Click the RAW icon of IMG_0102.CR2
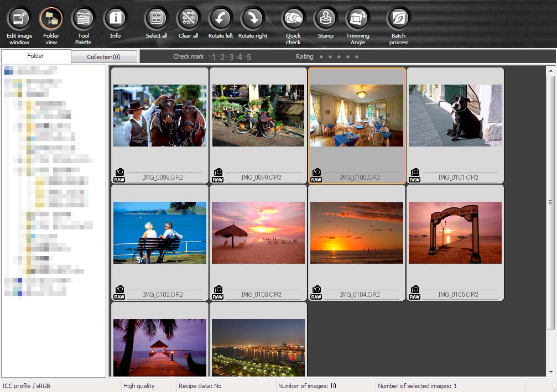The height and width of the screenshot is (392, 557). (119, 292)
